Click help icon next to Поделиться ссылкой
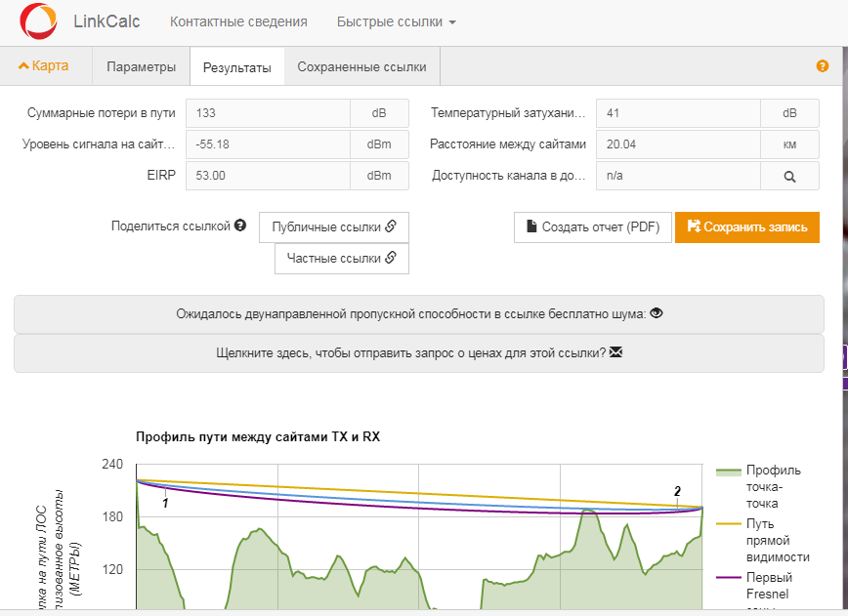The width and height of the screenshot is (848, 616). click(x=240, y=226)
